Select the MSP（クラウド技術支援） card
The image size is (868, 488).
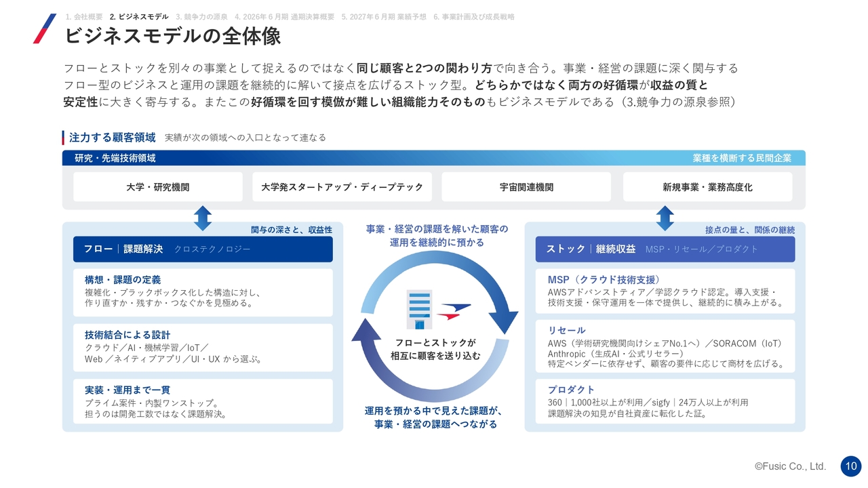coord(665,291)
